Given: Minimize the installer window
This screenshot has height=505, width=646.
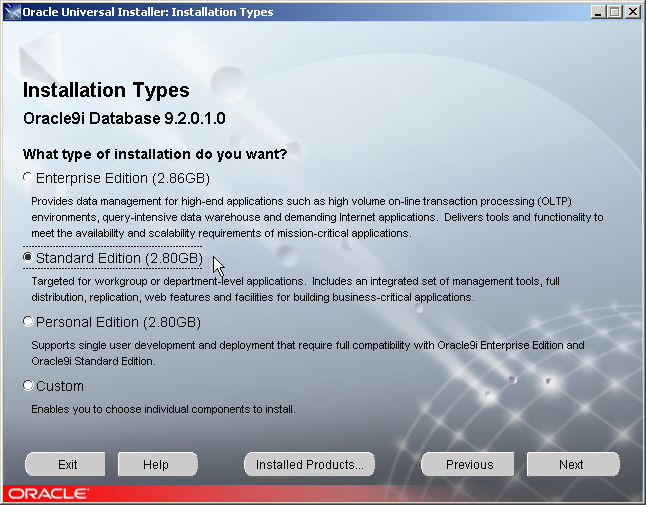Looking at the screenshot, I should click(x=597, y=12).
